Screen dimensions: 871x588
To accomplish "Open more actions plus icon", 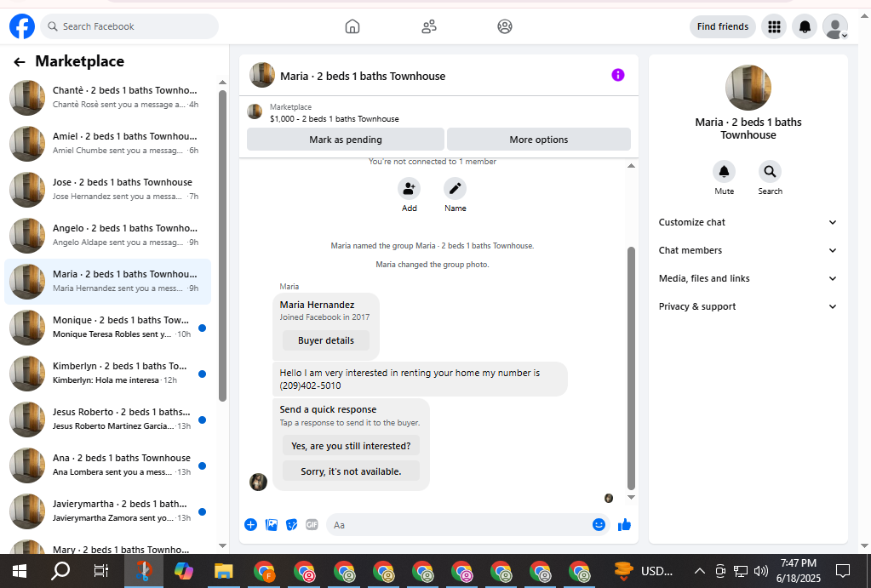I will coord(250,525).
